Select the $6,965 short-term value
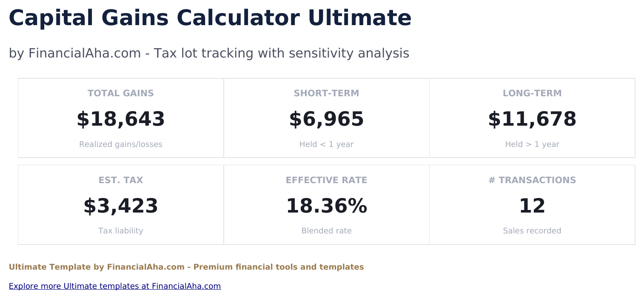The height and width of the screenshot is (299, 644). click(x=326, y=119)
